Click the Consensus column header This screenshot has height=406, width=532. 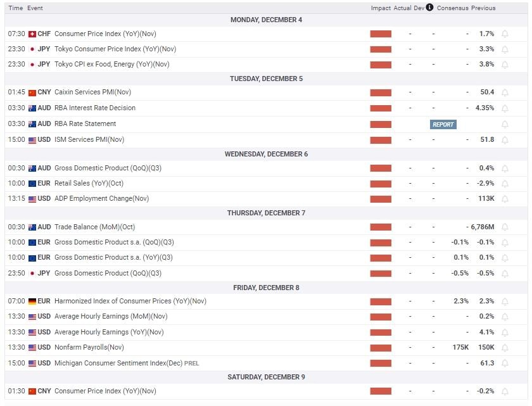(x=453, y=8)
